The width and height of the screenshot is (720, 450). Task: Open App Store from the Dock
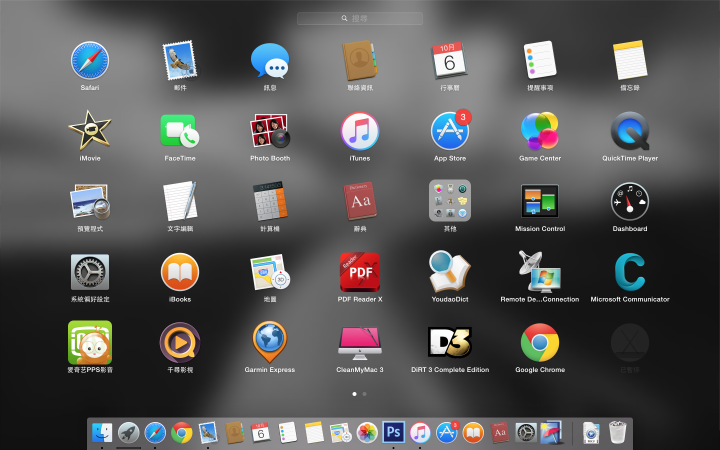(x=447, y=432)
